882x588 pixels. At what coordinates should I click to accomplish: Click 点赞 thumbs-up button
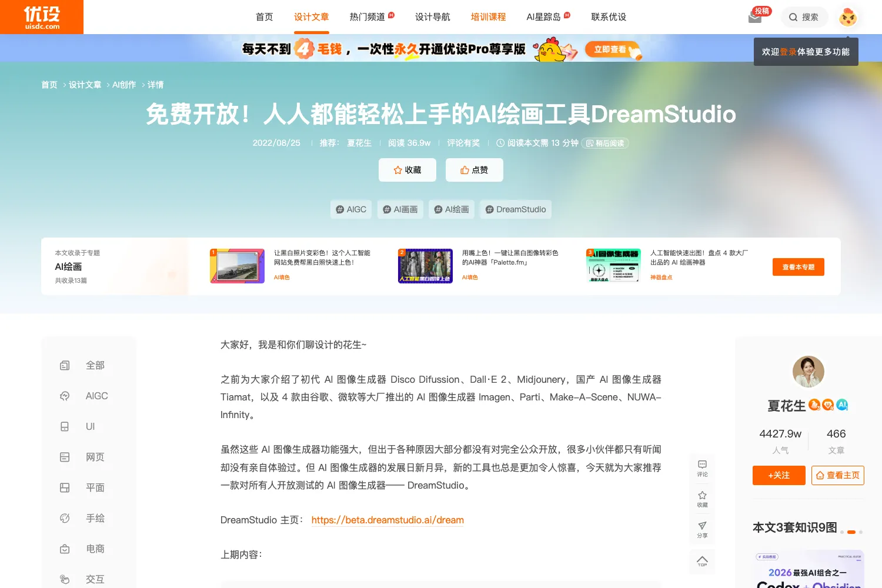475,170
